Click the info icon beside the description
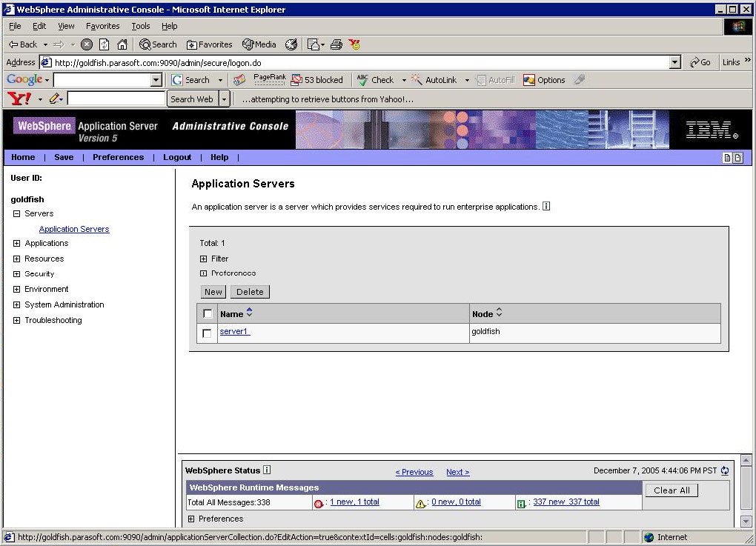Screen dimensions: 756x546 [x=546, y=206]
